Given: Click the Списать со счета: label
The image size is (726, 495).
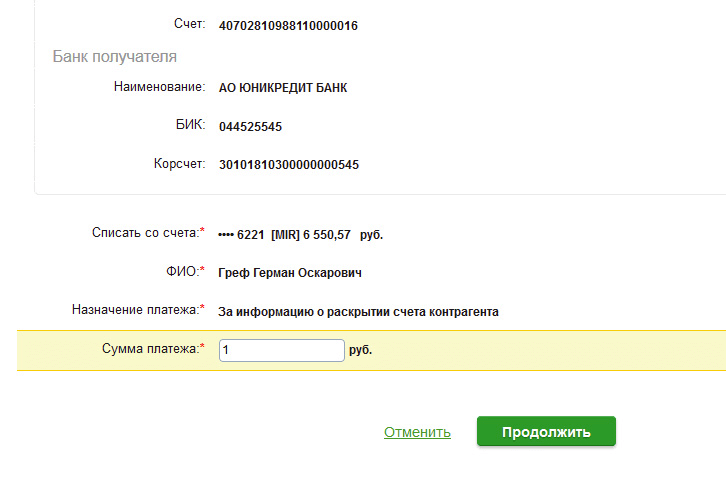Looking at the screenshot, I should (x=146, y=233).
